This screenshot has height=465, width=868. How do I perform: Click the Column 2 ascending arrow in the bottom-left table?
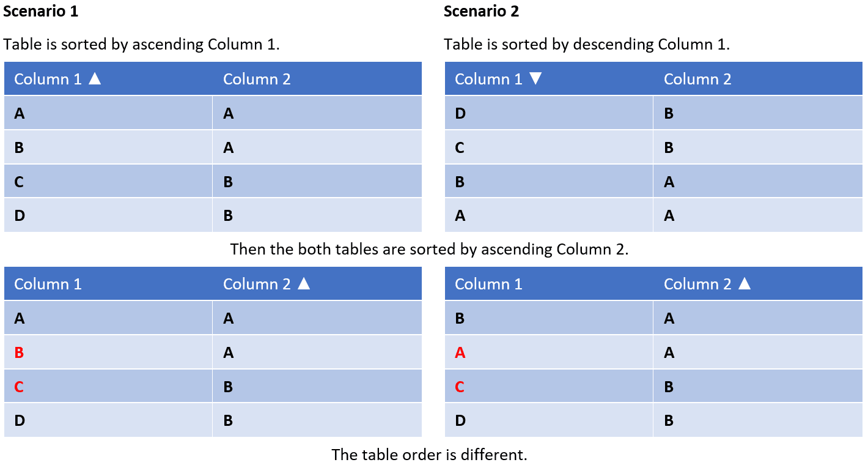coord(304,283)
